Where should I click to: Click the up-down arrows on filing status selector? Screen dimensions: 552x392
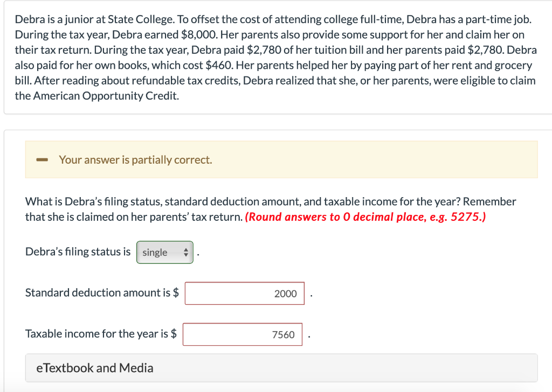tap(185, 252)
